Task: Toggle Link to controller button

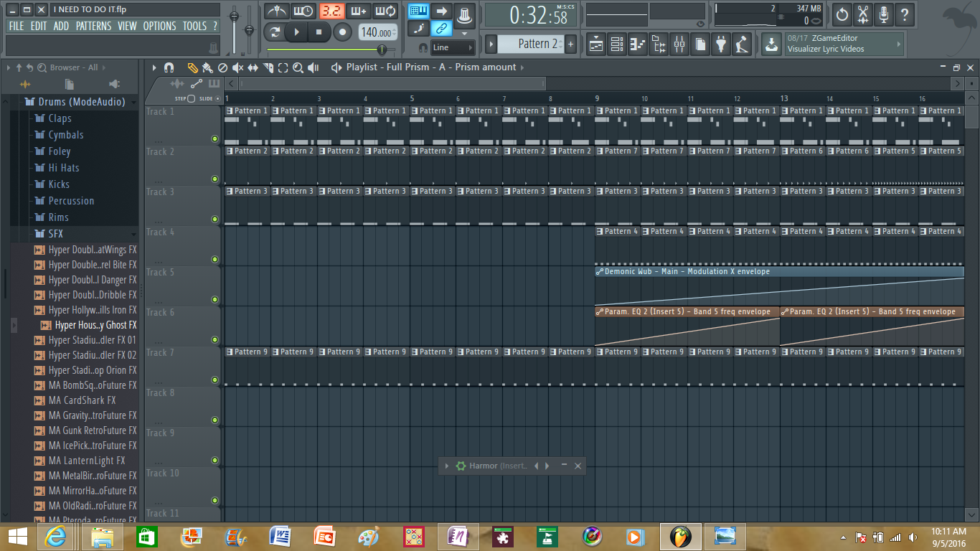Action: pyautogui.click(x=442, y=29)
